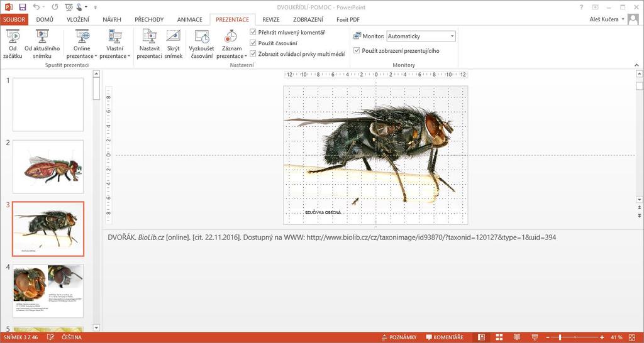The height and width of the screenshot is (343, 644).
Task: Open the ZOBRAZENÍ tab
Action: [x=308, y=19]
